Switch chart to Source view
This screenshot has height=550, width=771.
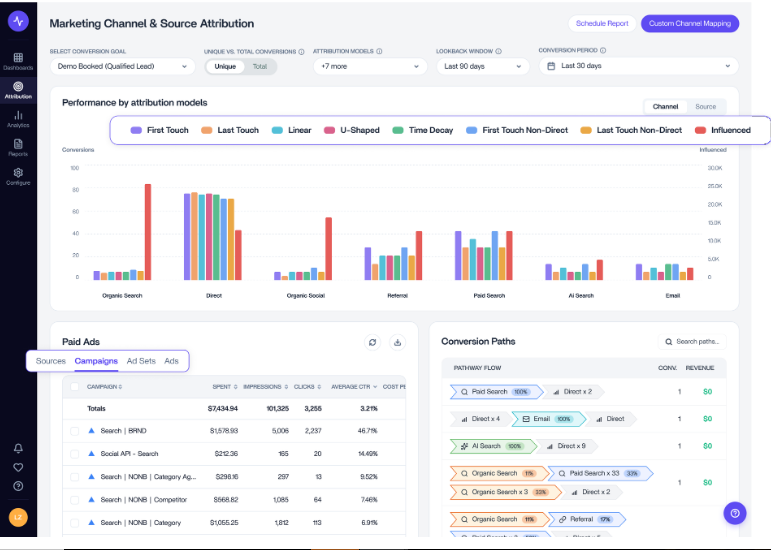point(706,107)
